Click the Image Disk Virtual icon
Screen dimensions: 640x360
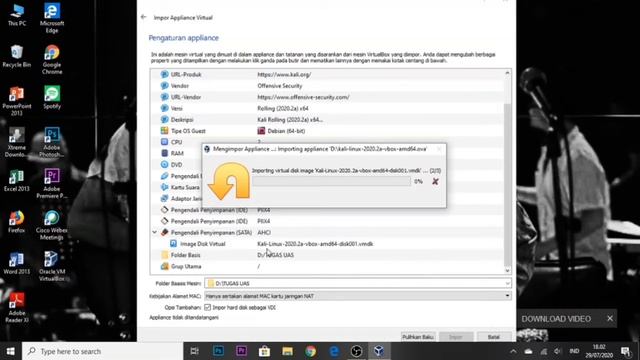[x=173, y=244]
